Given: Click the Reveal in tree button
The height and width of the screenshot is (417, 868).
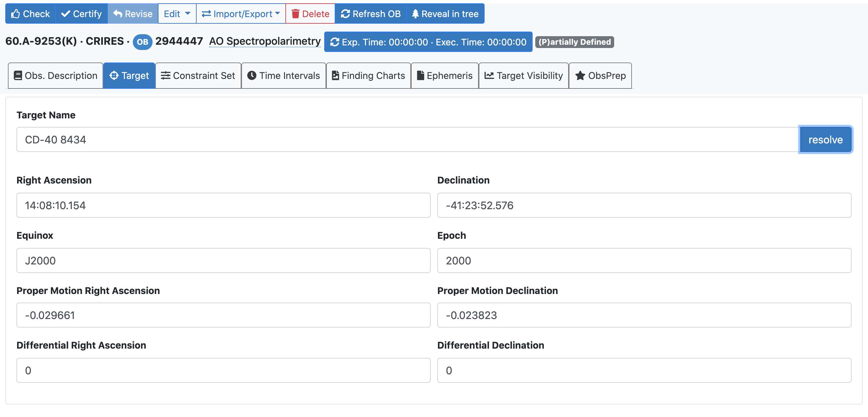Looking at the screenshot, I should [445, 14].
